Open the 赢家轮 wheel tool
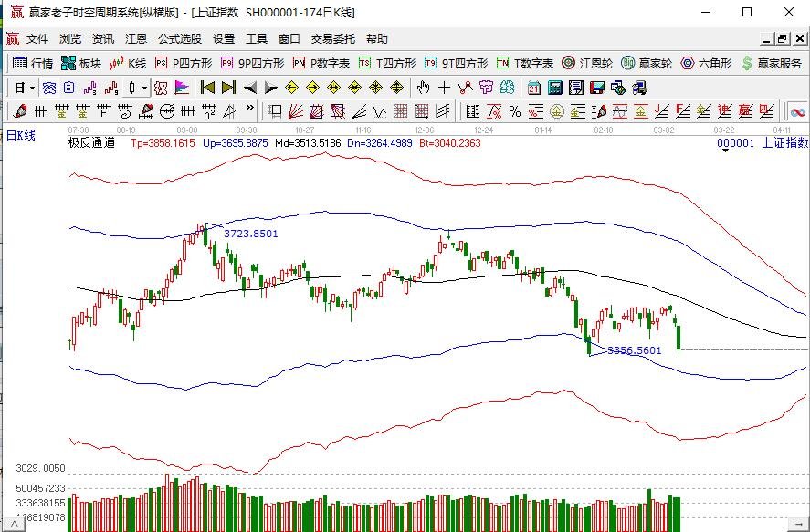Image resolution: width=810 pixels, height=532 pixels. click(x=647, y=64)
